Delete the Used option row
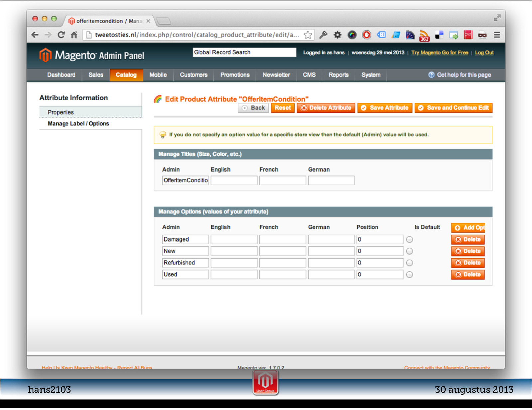Image resolution: width=532 pixels, height=410 pixels. click(x=468, y=275)
